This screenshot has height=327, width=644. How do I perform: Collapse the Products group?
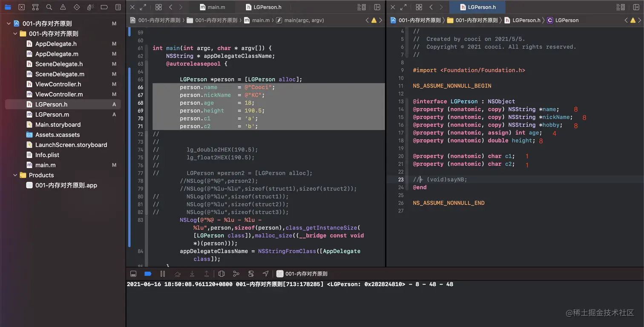pyautogui.click(x=15, y=175)
